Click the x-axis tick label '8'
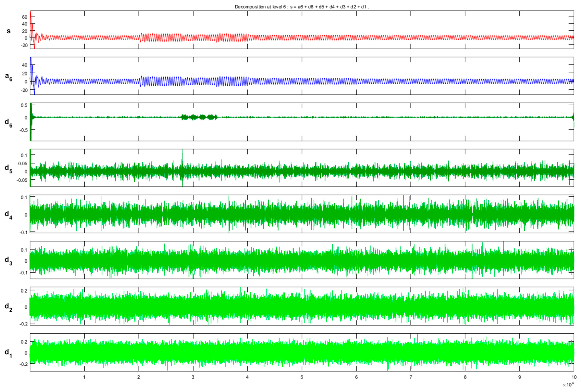Viewport: 581px width, 392px height. tap(465, 377)
